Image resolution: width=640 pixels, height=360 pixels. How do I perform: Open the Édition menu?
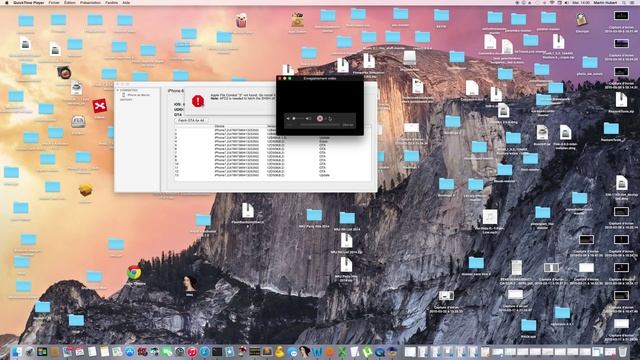point(70,2)
